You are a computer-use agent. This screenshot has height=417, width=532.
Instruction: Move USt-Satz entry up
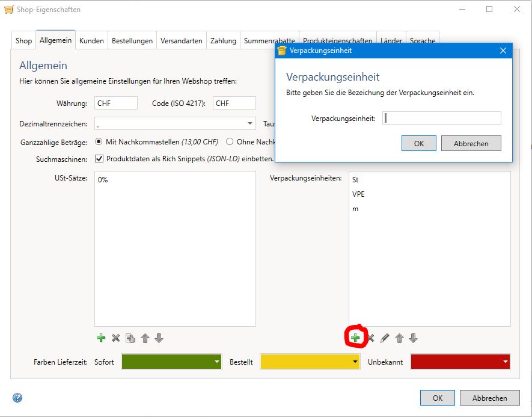click(145, 338)
